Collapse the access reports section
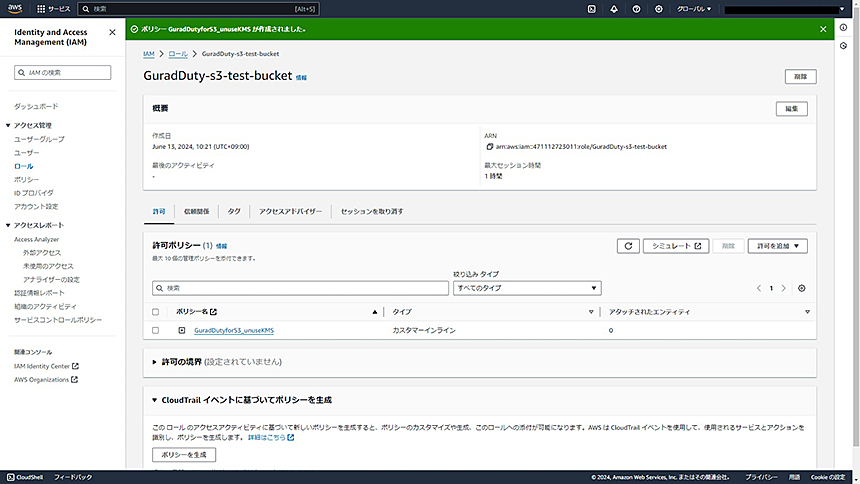The width and height of the screenshot is (860, 484). (8, 226)
